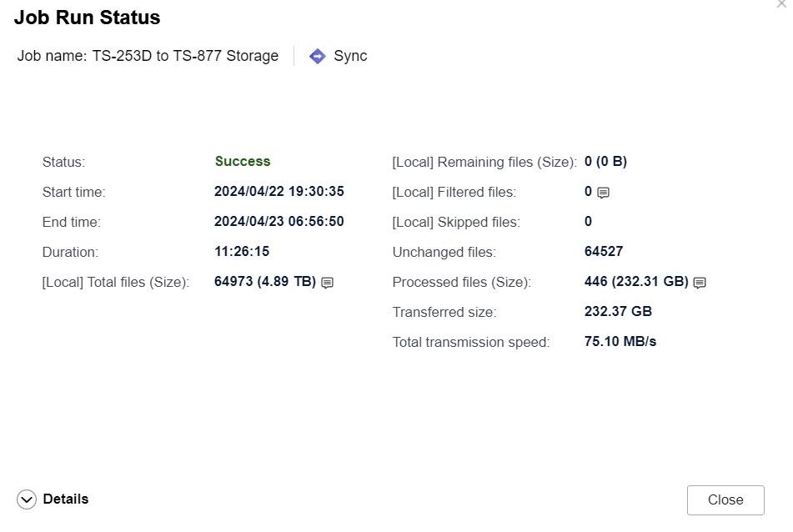Click the Details label text
Image resolution: width=793 pixels, height=532 pixels.
(66, 499)
